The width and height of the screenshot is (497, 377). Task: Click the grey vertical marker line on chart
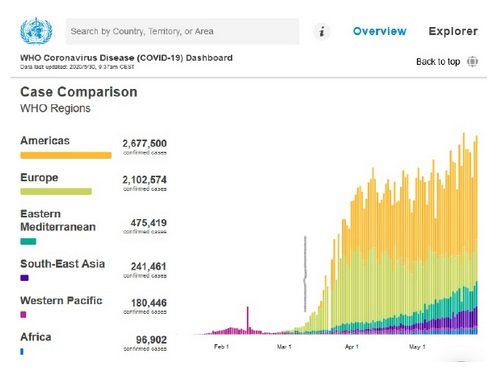[x=305, y=274]
